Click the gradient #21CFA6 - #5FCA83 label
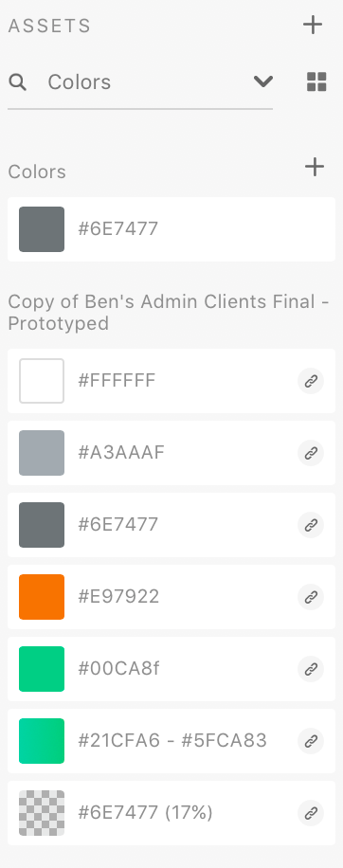Image resolution: width=343 pixels, height=868 pixels. (172, 740)
